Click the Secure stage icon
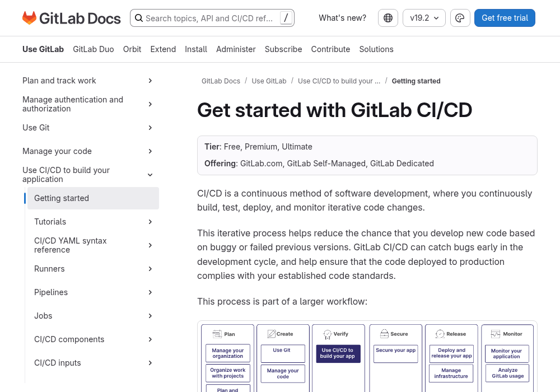 (x=384, y=334)
